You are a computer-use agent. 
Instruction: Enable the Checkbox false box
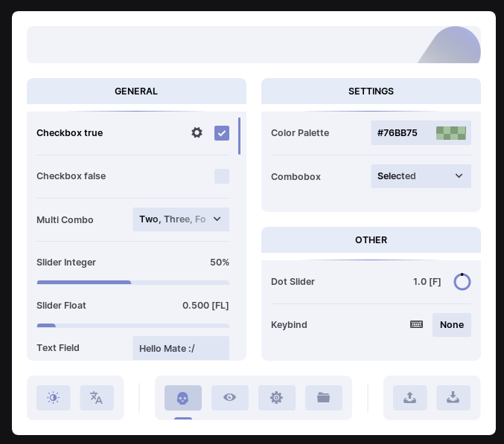222,176
